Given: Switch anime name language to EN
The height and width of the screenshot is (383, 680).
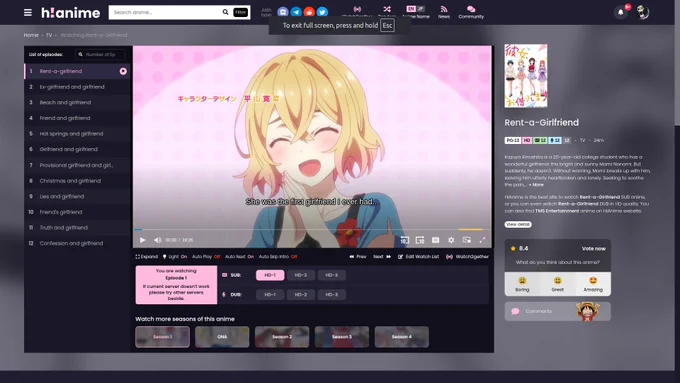Looking at the screenshot, I should [x=411, y=9].
